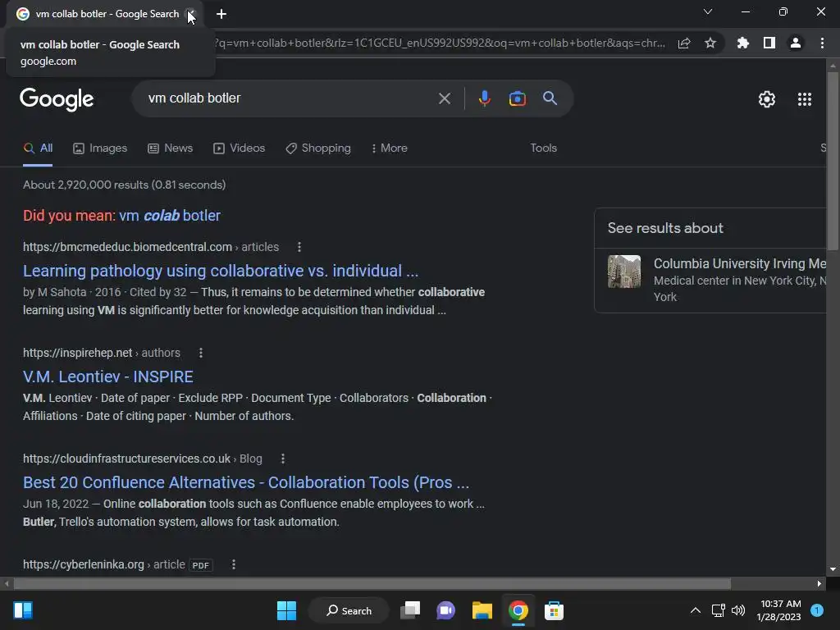Image resolution: width=840 pixels, height=630 pixels.
Task: Switch to the Videos tab
Action: point(239,148)
